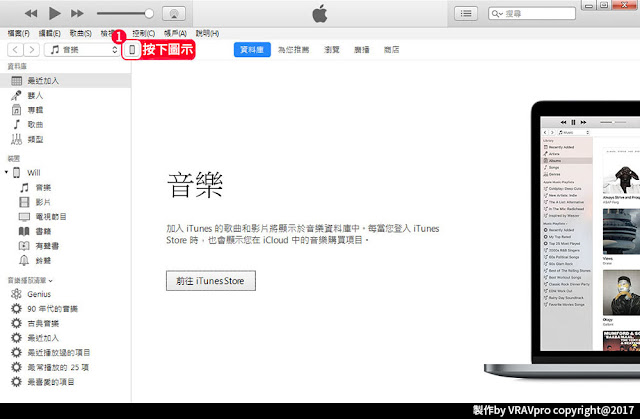
Task: Go forward with the right chevron button
Action: 31,50
